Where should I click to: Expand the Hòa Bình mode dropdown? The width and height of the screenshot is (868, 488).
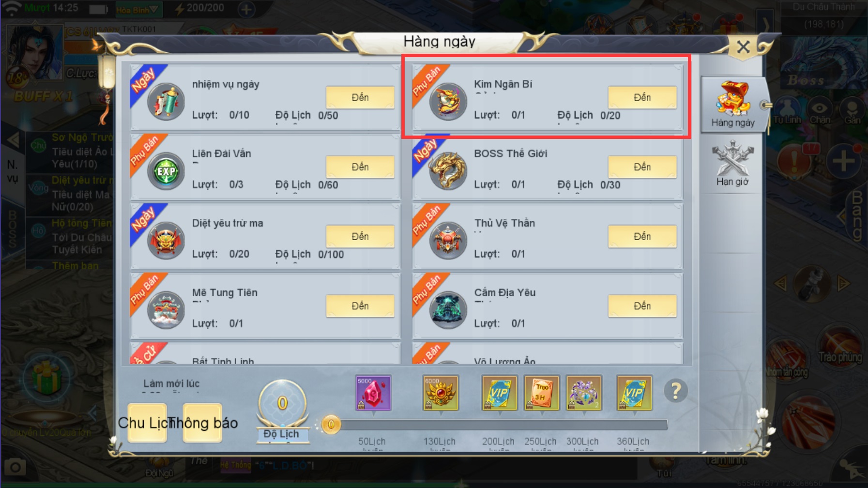tap(138, 9)
